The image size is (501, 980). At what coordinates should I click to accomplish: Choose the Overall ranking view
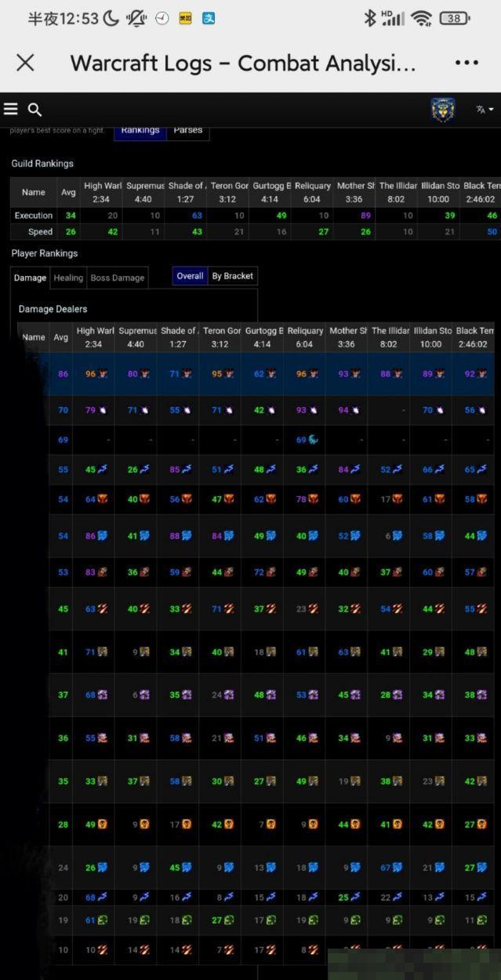190,276
